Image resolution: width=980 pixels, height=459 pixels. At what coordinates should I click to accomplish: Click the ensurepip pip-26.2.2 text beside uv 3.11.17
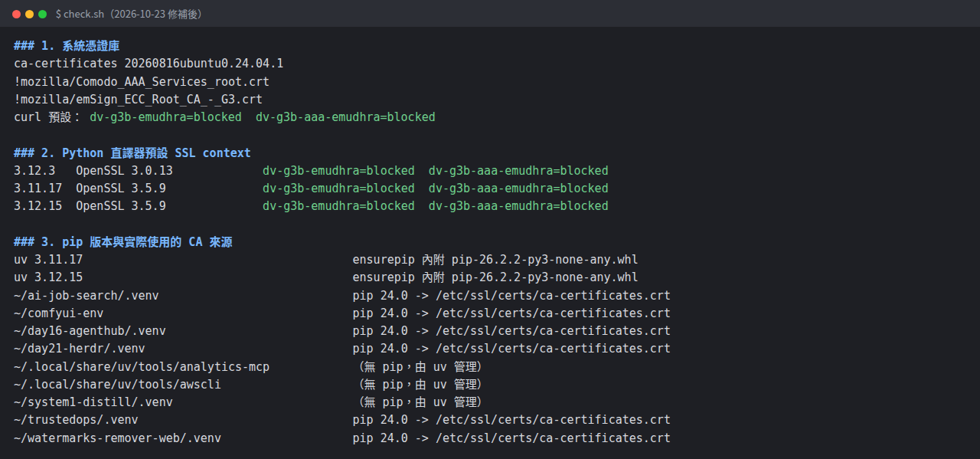(495, 259)
